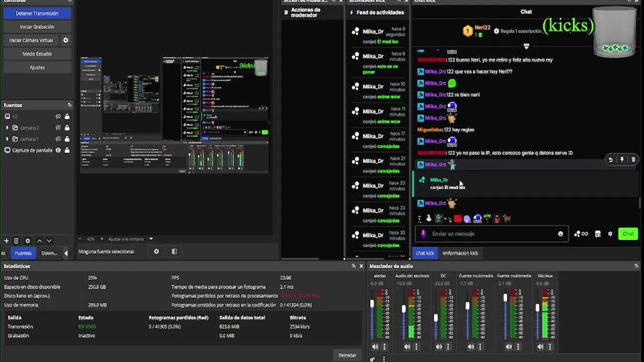Click the OBS preview canvas thumbnail
This screenshot has height=362, width=644.
click(174, 115)
